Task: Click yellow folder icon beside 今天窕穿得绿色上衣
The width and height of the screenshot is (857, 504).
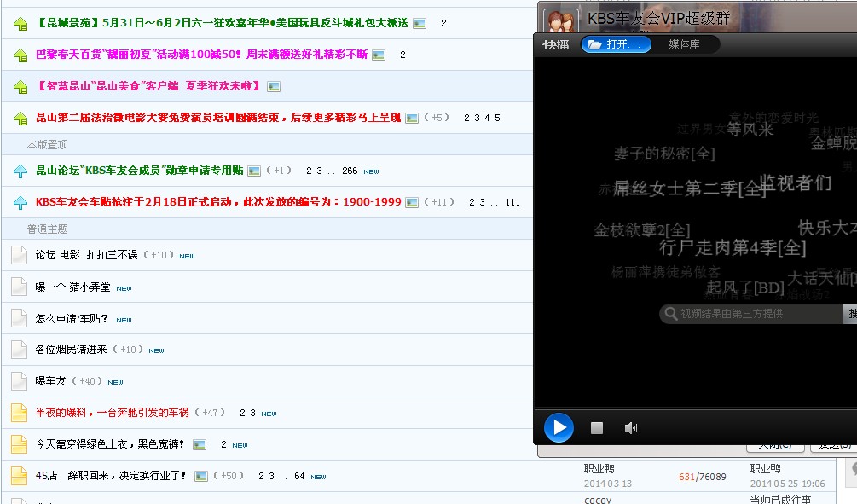Action: tap(19, 444)
